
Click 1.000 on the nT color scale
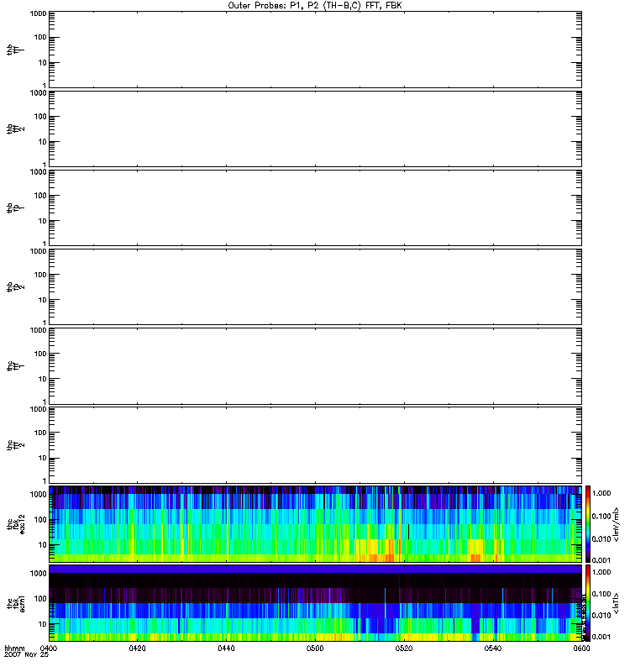point(601,572)
